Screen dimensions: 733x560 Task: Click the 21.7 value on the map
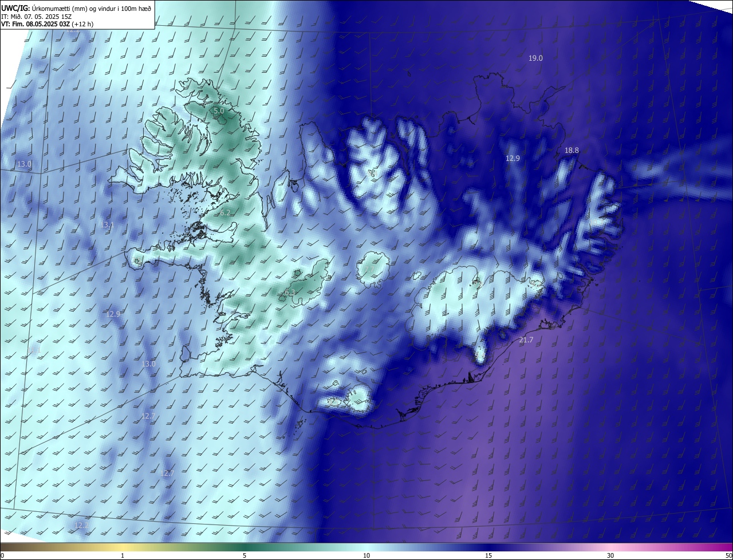pos(526,340)
